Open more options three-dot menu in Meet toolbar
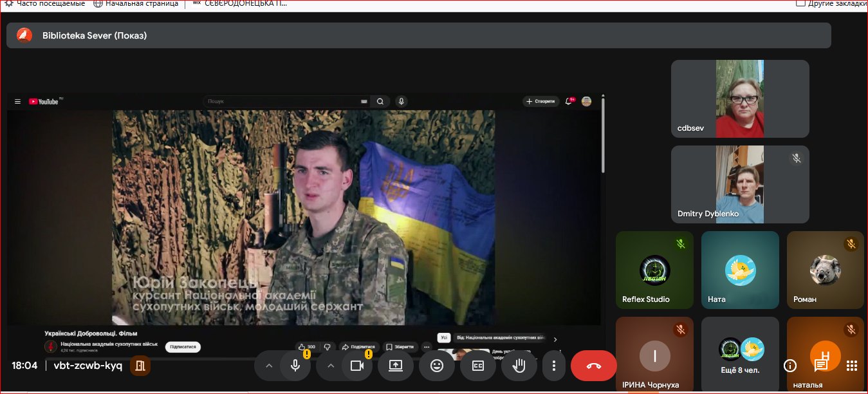The height and width of the screenshot is (394, 868). tap(553, 366)
